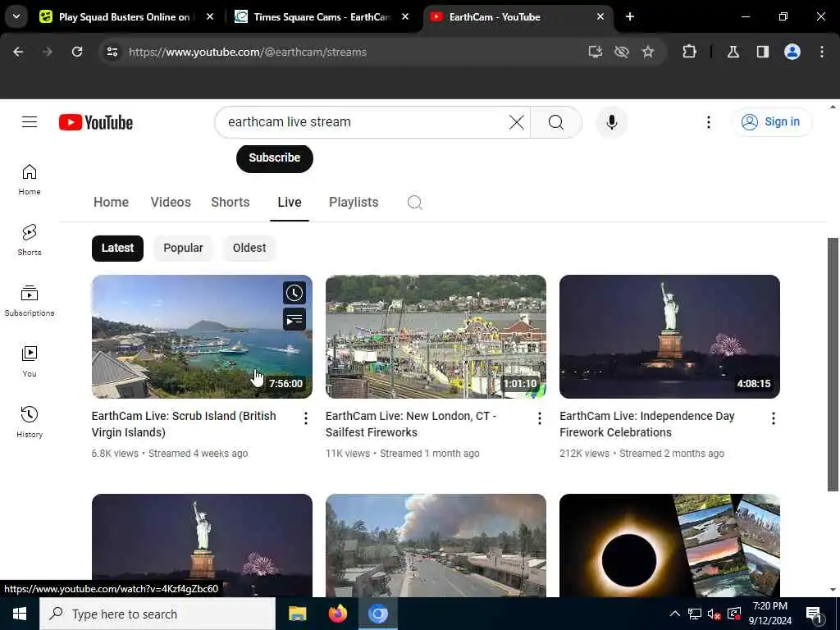
Task: Open Chrome Labs flask icon
Action: (733, 52)
